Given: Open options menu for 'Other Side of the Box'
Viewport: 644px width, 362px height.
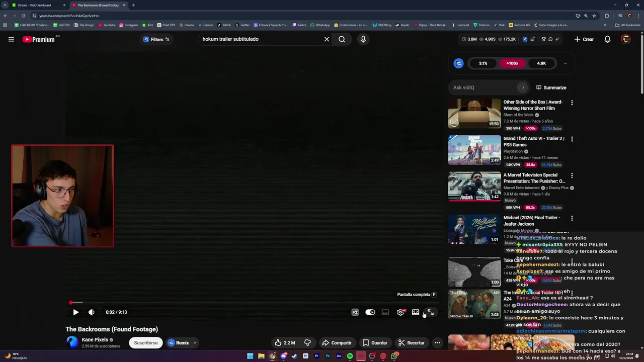Looking at the screenshot, I should tap(572, 103).
